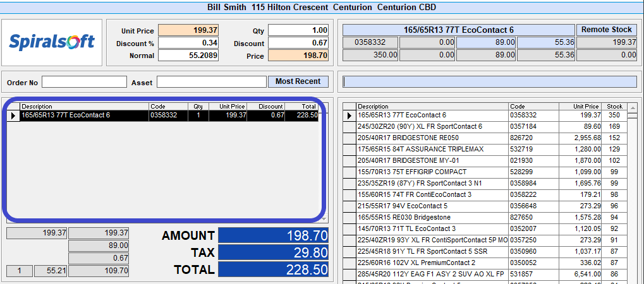Click Code header in stock list

(x=534, y=106)
